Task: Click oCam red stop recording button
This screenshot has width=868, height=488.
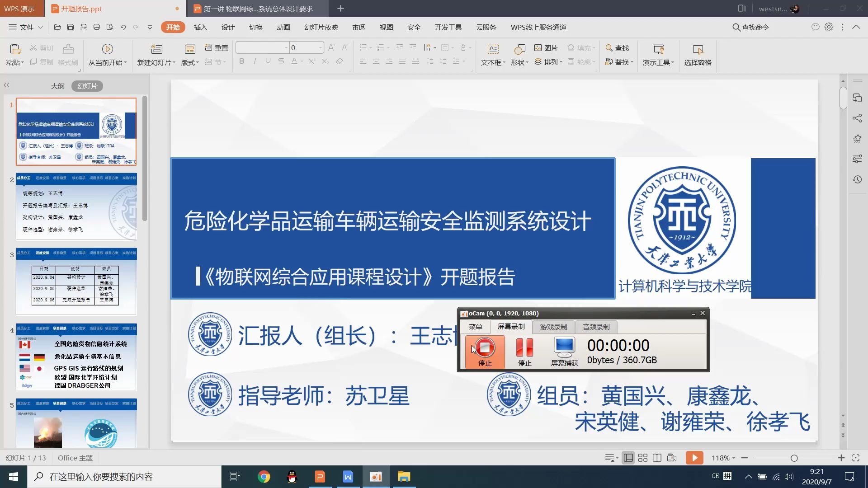Action: click(x=485, y=352)
